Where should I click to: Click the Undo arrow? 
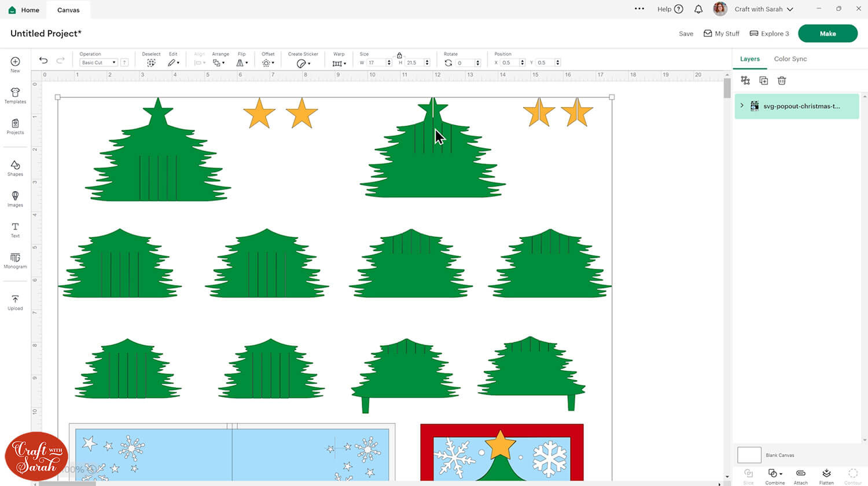(43, 61)
